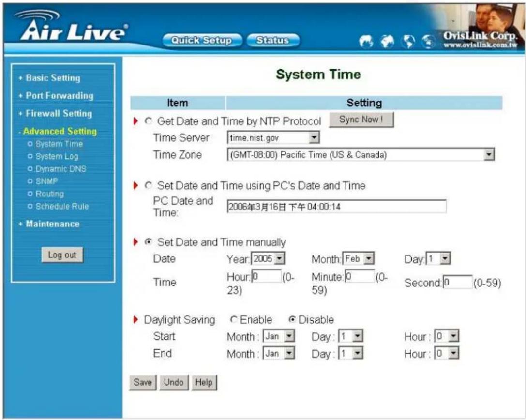
Task: Click the Minute input field
Action: (x=360, y=276)
